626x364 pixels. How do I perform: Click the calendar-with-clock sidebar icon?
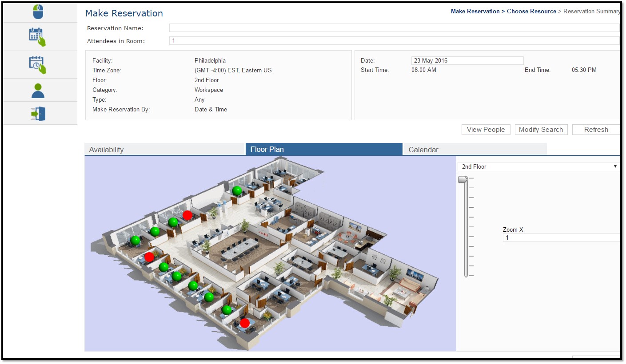click(38, 65)
